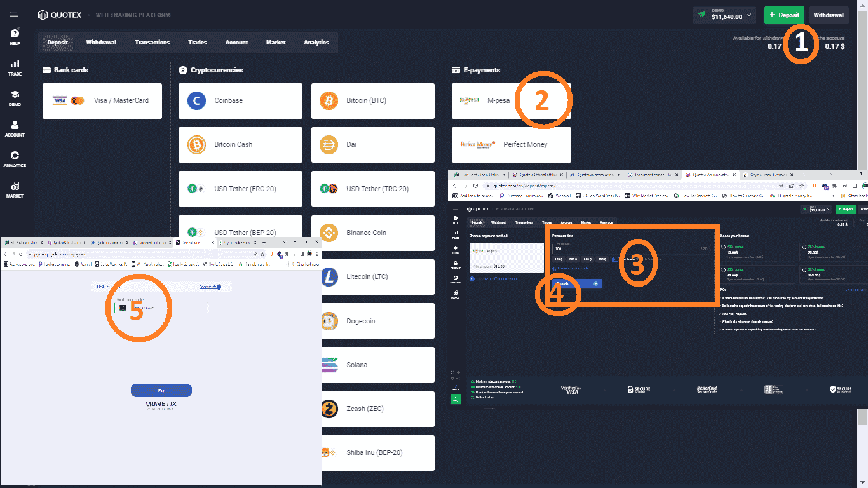
Task: Open the Market tab in main window
Action: click(x=276, y=43)
